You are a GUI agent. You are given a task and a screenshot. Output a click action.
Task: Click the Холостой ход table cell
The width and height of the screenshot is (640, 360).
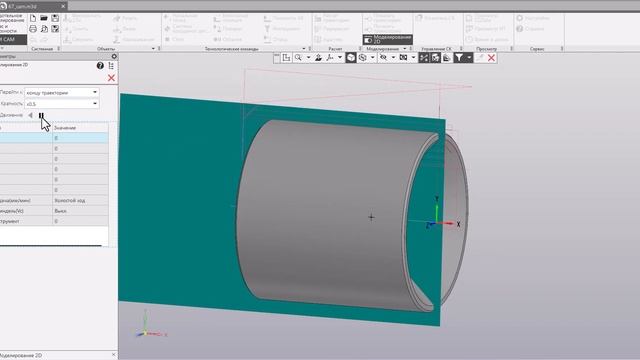click(81, 200)
